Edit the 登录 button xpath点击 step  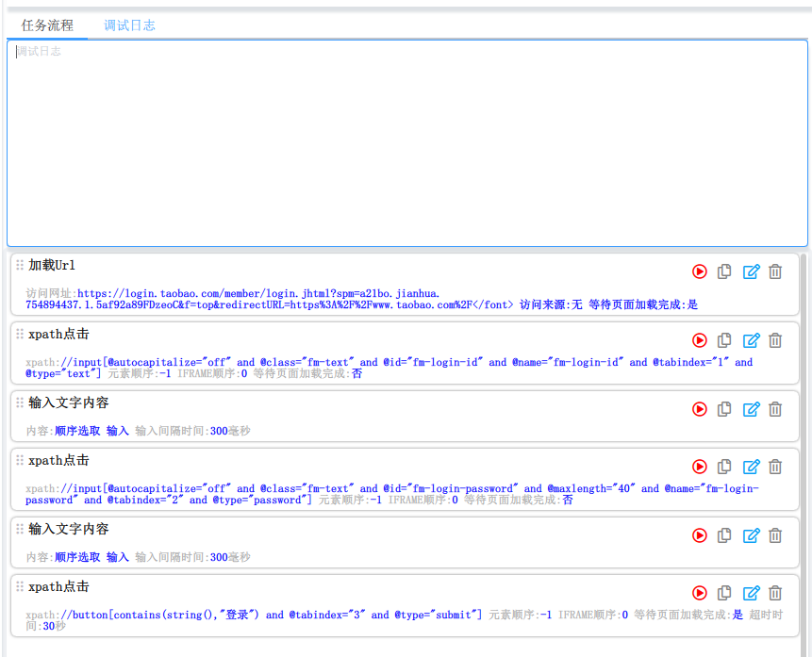752,593
